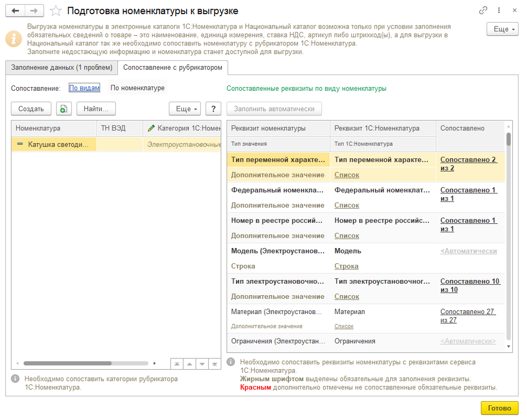Click the Создать button

pos(31,109)
